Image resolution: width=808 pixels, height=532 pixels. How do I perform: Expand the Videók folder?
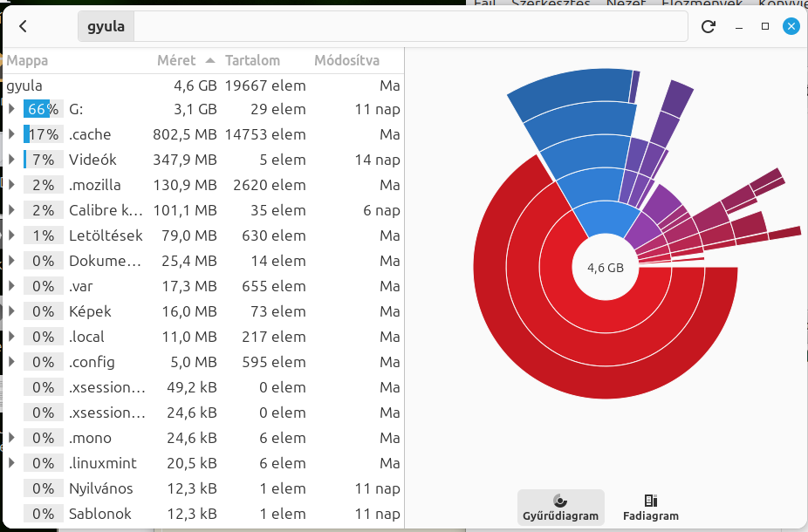click(11, 160)
